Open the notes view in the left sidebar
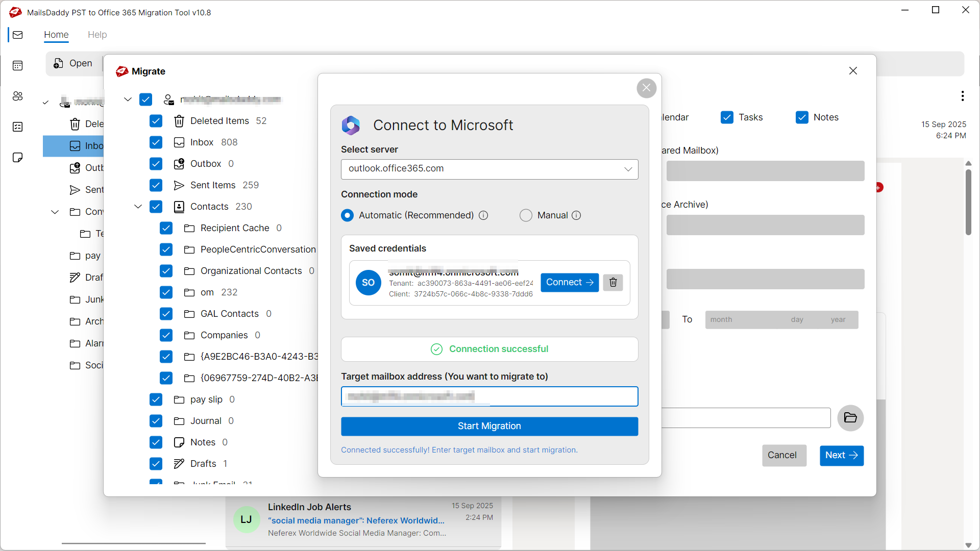 [18, 157]
